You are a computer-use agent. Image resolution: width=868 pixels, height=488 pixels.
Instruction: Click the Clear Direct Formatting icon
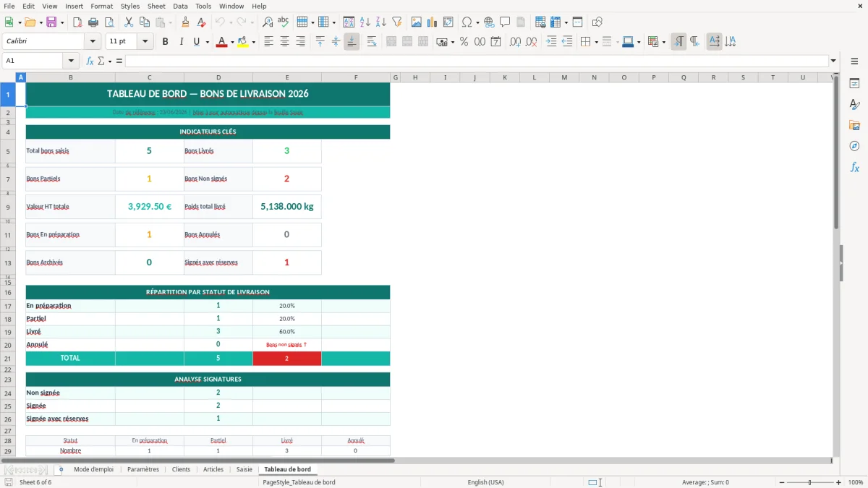201,22
